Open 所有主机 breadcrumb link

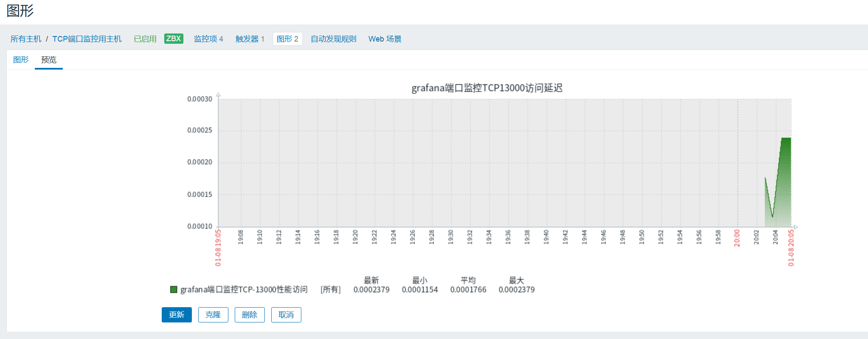pyautogui.click(x=26, y=39)
